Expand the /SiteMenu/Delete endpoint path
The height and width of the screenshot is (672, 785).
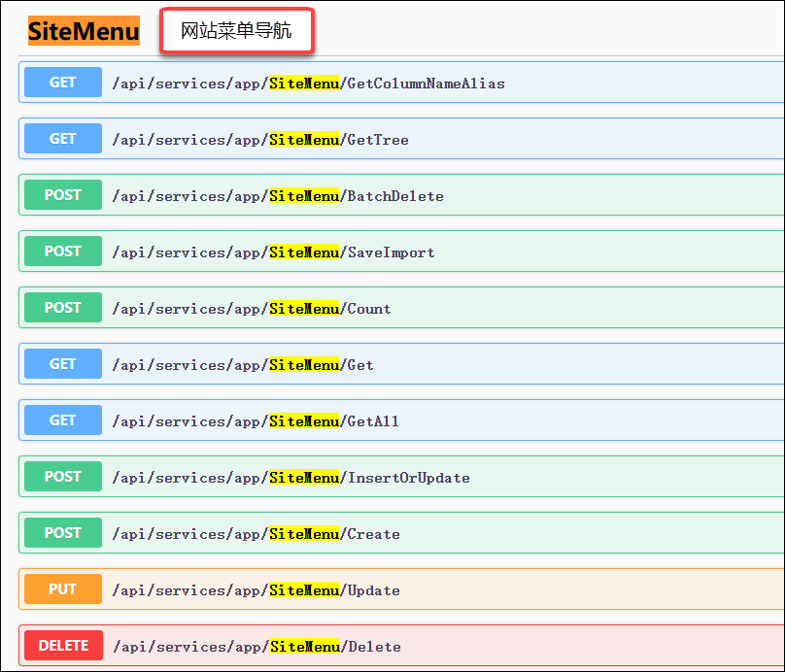coord(256,647)
